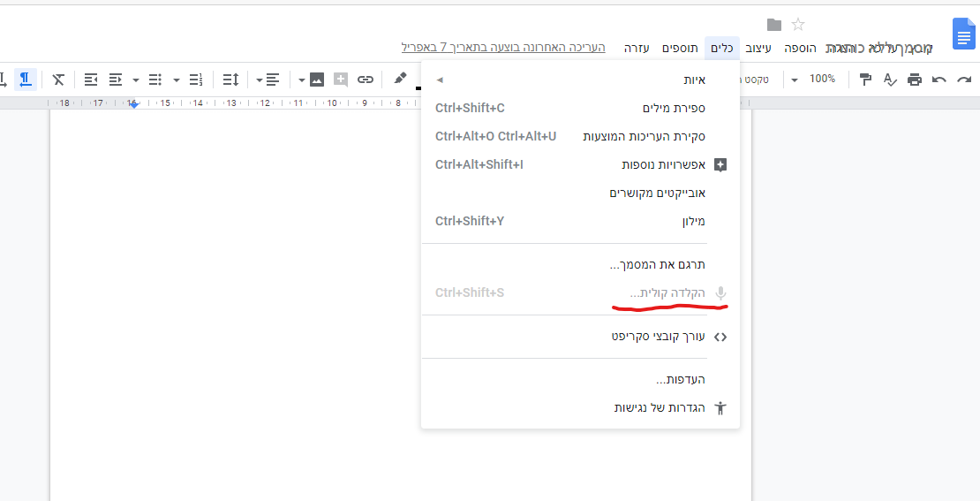Apply a numbered list
Image resolution: width=980 pixels, height=501 pixels.
(x=196, y=80)
